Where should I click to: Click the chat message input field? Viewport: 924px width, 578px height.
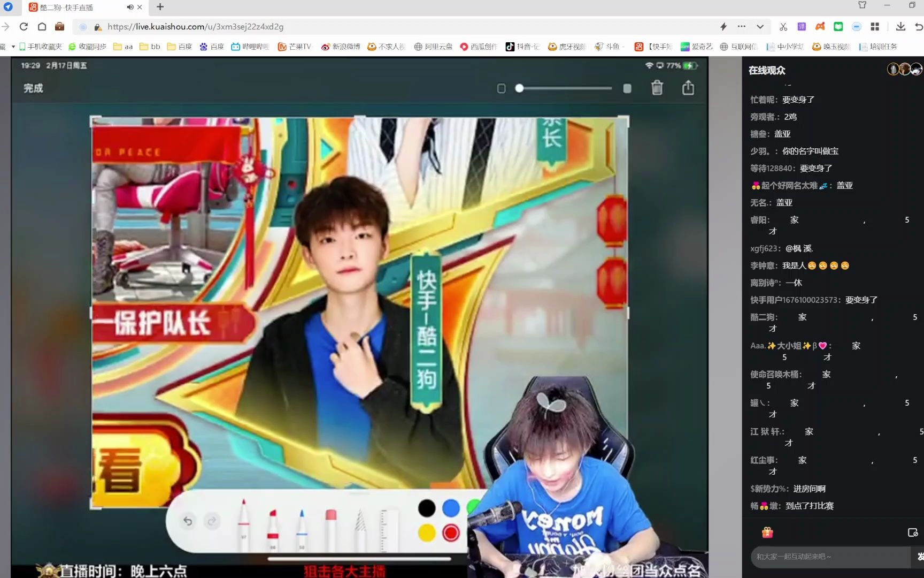830,557
